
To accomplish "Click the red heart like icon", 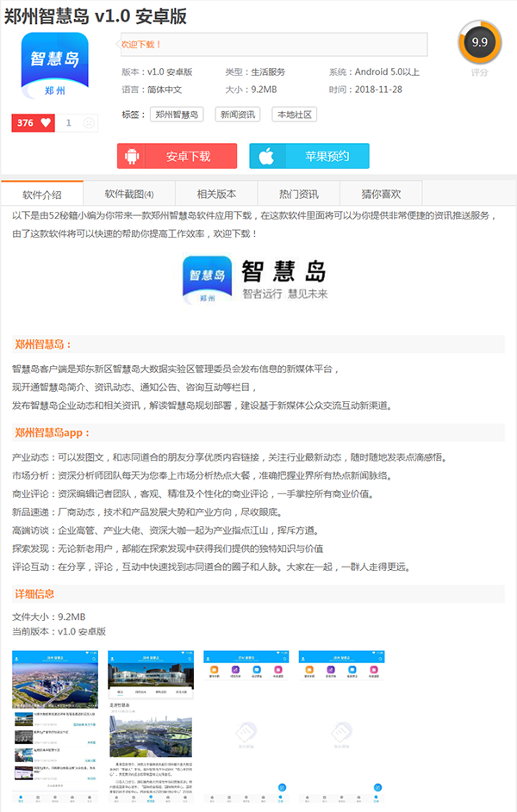I will point(46,123).
